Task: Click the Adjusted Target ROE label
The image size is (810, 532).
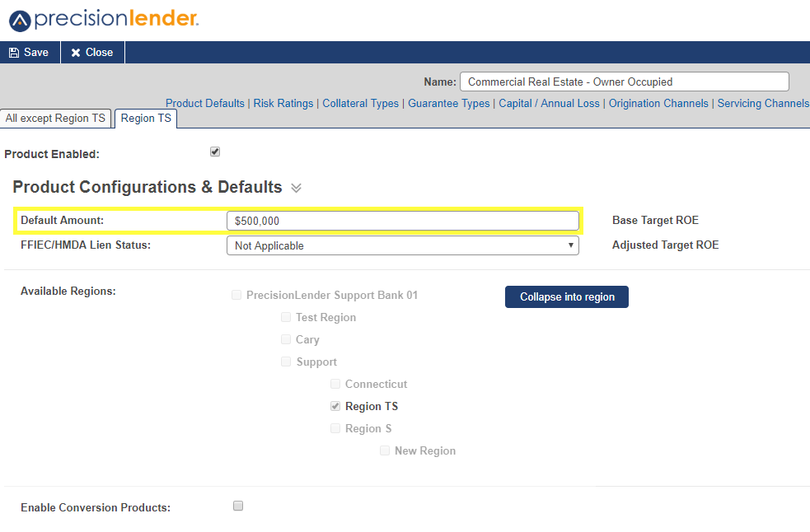Action: [665, 245]
